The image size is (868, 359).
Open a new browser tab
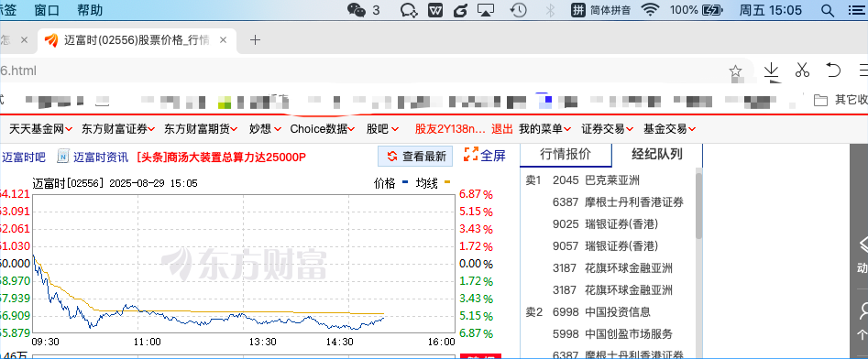(x=255, y=39)
